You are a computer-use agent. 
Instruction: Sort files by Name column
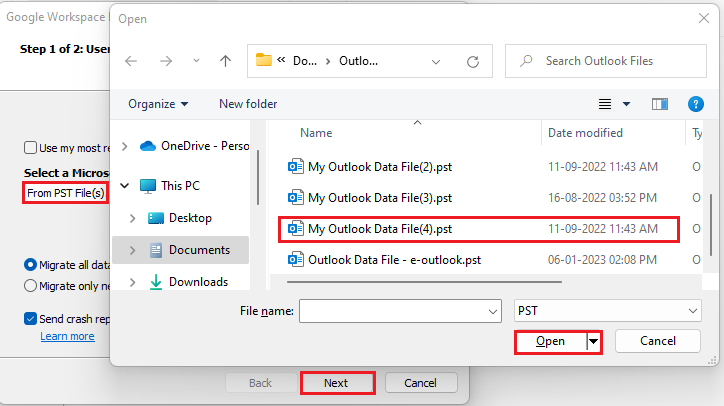click(x=316, y=133)
